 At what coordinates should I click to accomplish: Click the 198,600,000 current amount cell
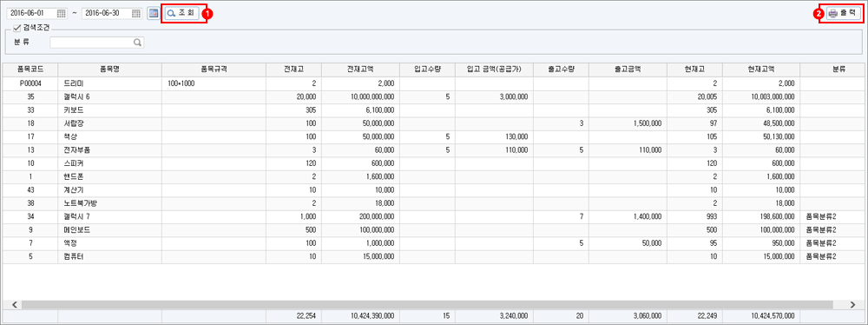[762, 216]
